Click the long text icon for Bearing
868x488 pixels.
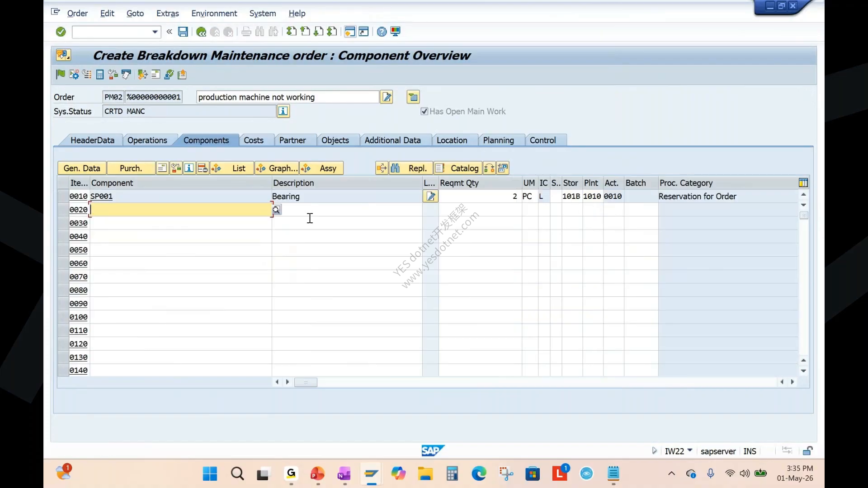click(x=430, y=196)
